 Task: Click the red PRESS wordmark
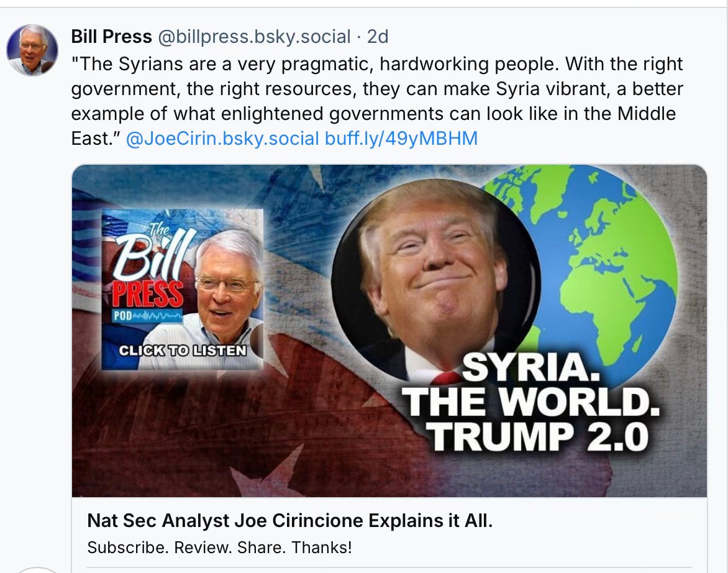148,293
